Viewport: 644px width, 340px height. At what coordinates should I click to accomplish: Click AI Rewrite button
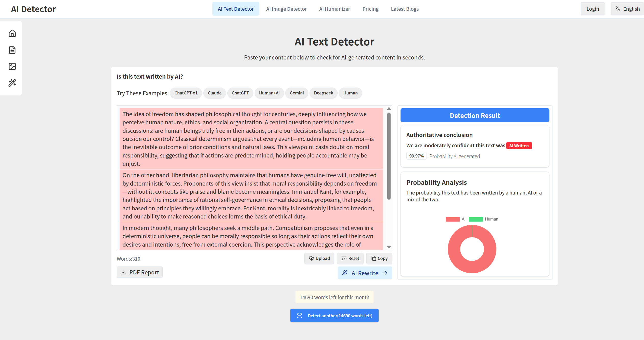click(x=365, y=273)
